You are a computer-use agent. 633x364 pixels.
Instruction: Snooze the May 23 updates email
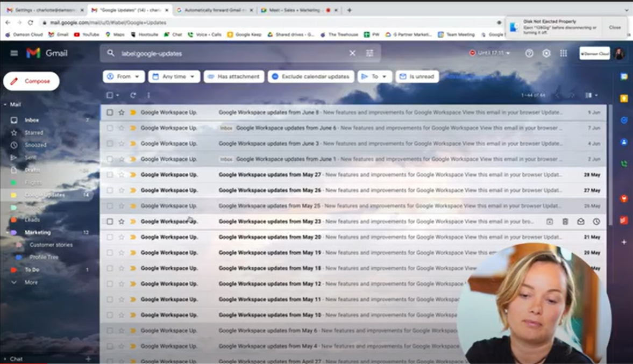click(x=596, y=222)
